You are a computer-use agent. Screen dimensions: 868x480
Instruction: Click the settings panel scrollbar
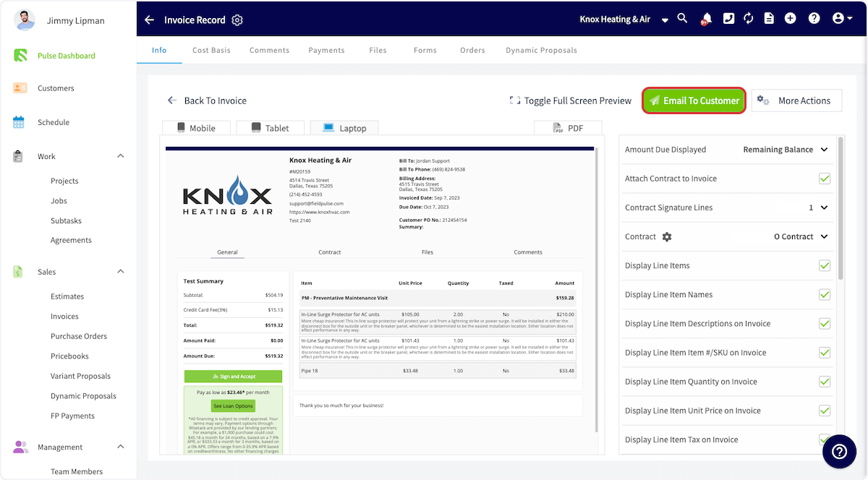(841, 210)
